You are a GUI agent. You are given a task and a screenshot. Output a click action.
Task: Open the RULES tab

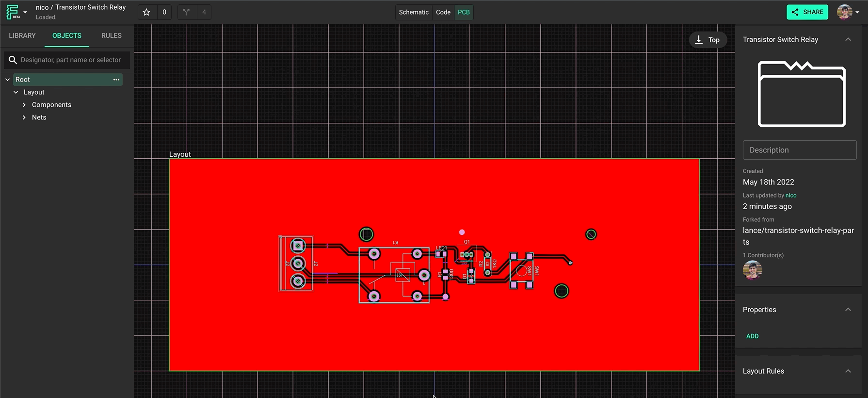[112, 35]
